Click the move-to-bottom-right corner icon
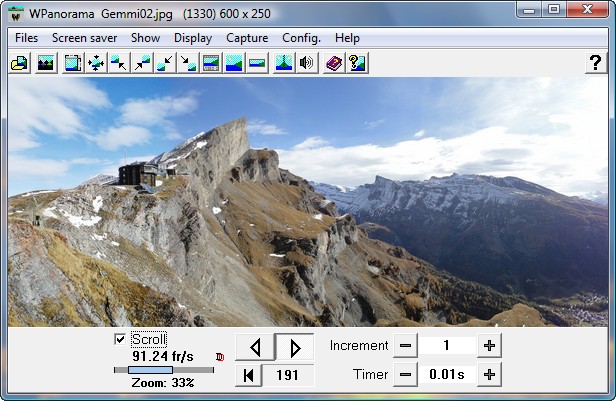The width and height of the screenshot is (616, 401). coord(188,63)
